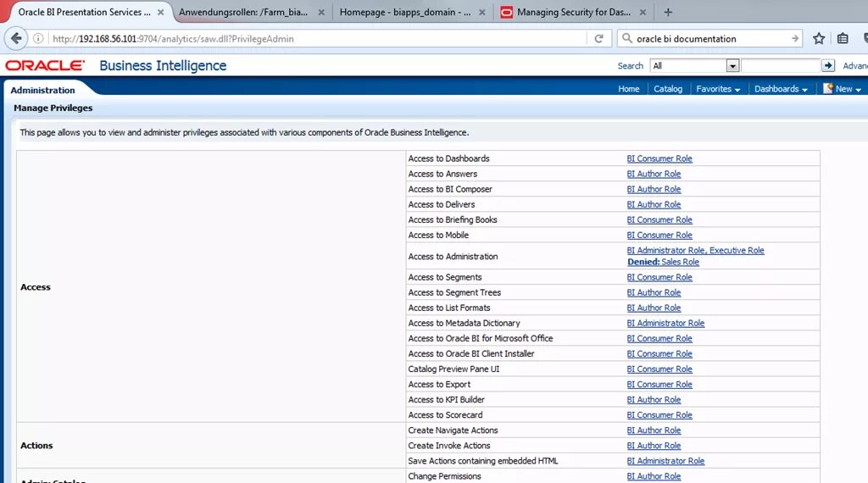Click the go arrow in browser search box

[795, 39]
